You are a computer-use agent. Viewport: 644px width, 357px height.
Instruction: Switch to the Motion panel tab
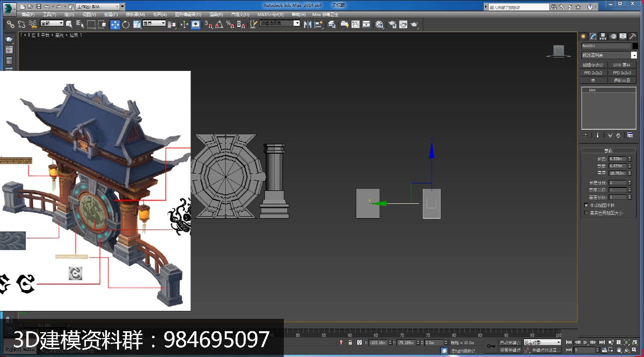613,36
